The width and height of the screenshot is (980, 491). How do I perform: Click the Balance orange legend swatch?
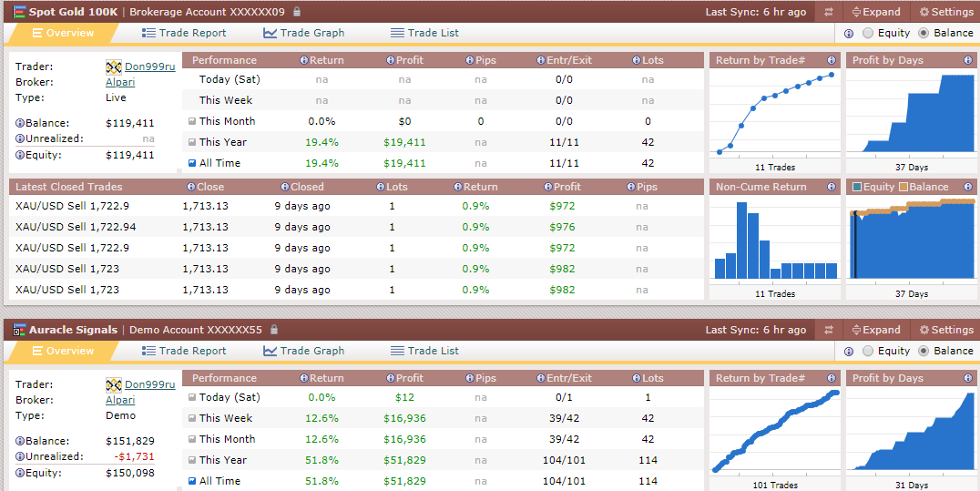click(903, 187)
